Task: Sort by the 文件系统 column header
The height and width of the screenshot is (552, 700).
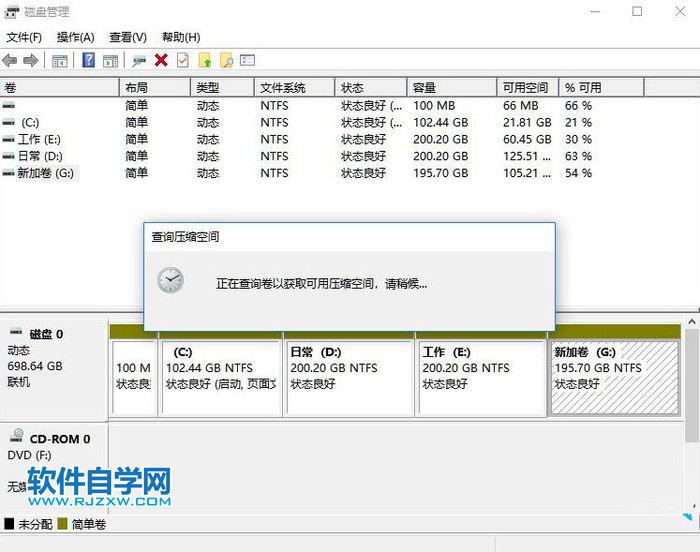Action: 295,88
